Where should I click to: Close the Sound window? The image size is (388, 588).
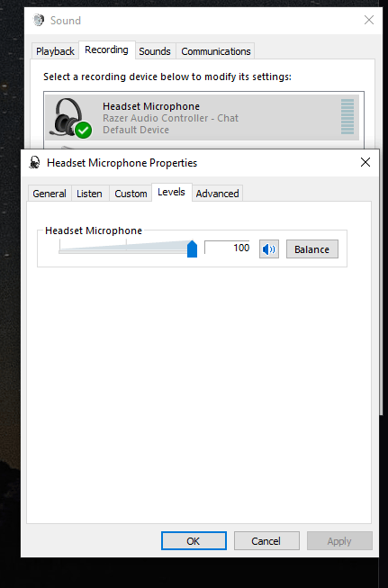pos(369,20)
